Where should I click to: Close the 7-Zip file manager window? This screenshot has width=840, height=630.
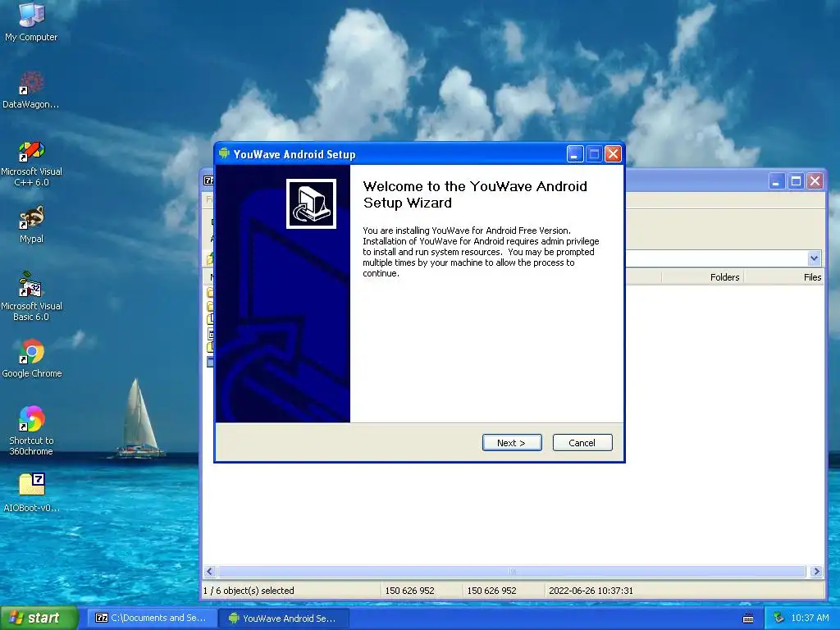point(815,181)
